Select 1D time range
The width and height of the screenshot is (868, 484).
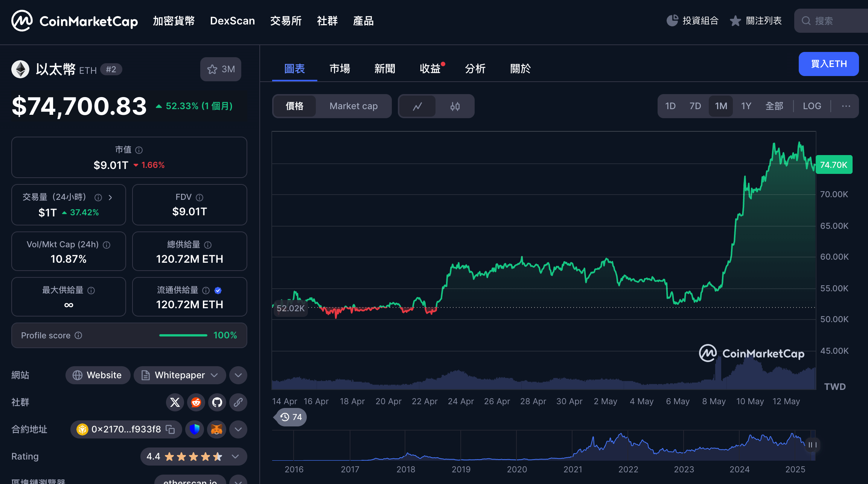pyautogui.click(x=670, y=106)
